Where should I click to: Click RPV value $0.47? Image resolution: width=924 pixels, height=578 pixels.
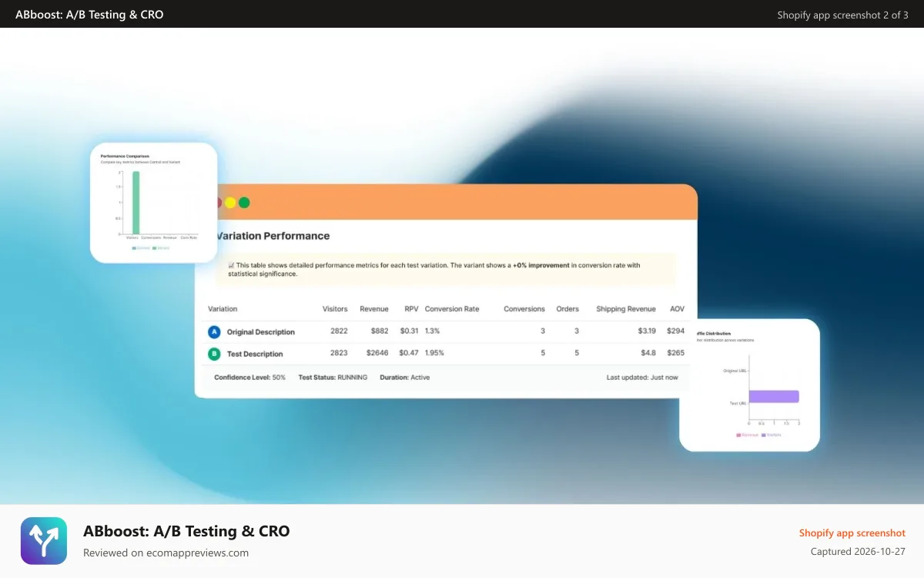(x=409, y=353)
